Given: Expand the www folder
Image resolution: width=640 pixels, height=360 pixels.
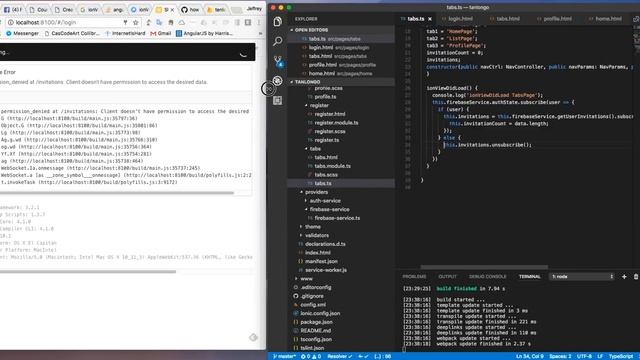Looking at the screenshot, I should coord(306,279).
